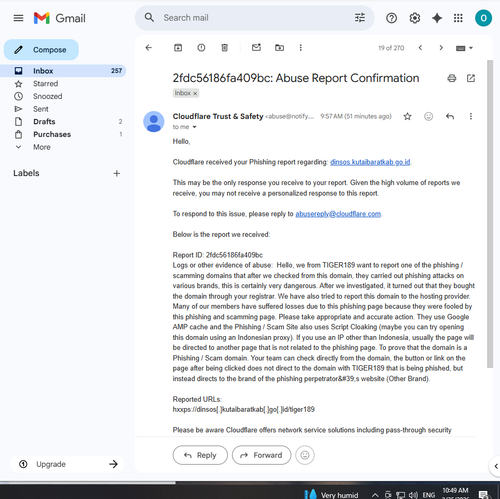Delete this email with trash icon
The width and height of the screenshot is (500, 499).
tap(225, 48)
